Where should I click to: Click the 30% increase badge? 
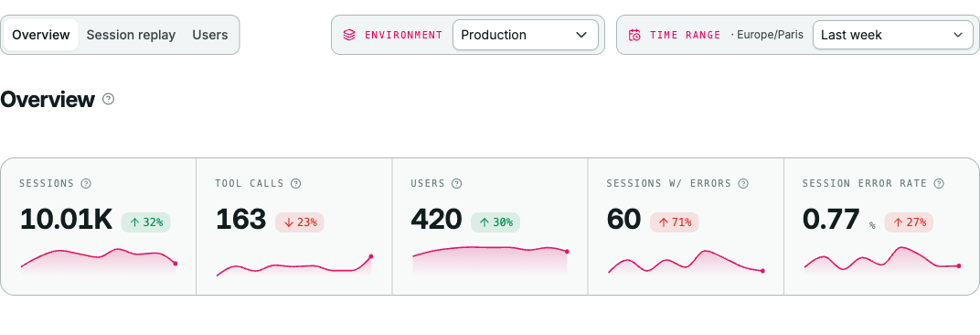pyautogui.click(x=495, y=222)
